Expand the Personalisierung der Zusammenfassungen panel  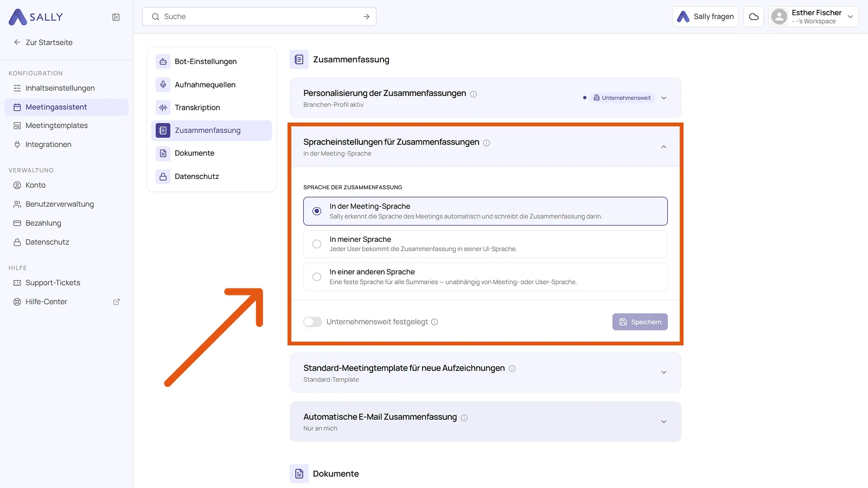664,98
